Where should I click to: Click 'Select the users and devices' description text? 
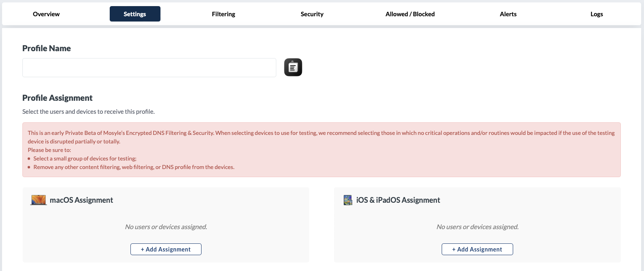point(89,112)
